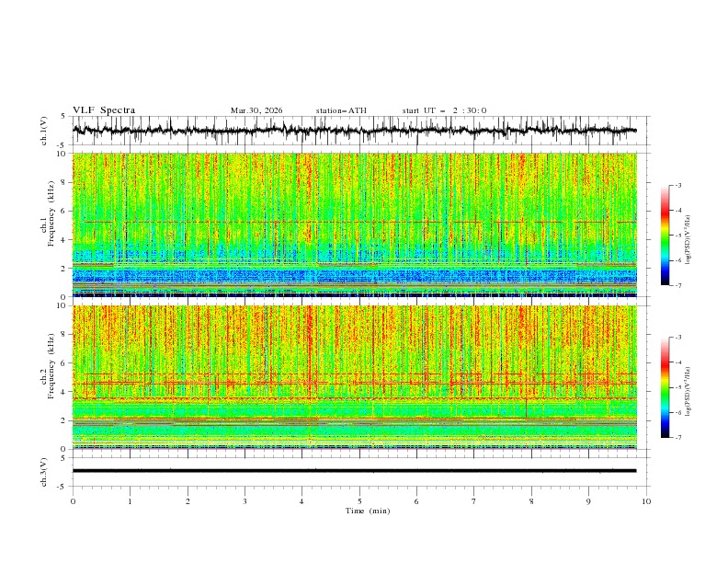
Task: Click the ch.1 "Frequency (kHz)" axis label
Action: [51, 214]
